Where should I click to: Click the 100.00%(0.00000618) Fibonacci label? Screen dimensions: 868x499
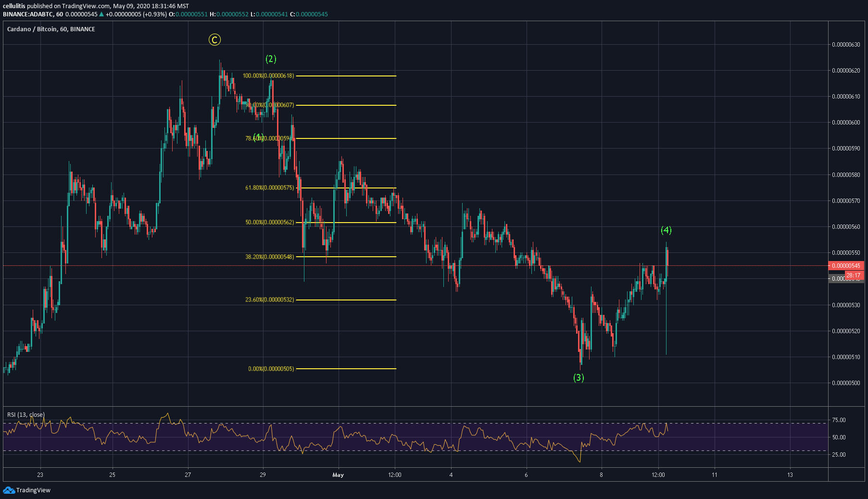(268, 75)
